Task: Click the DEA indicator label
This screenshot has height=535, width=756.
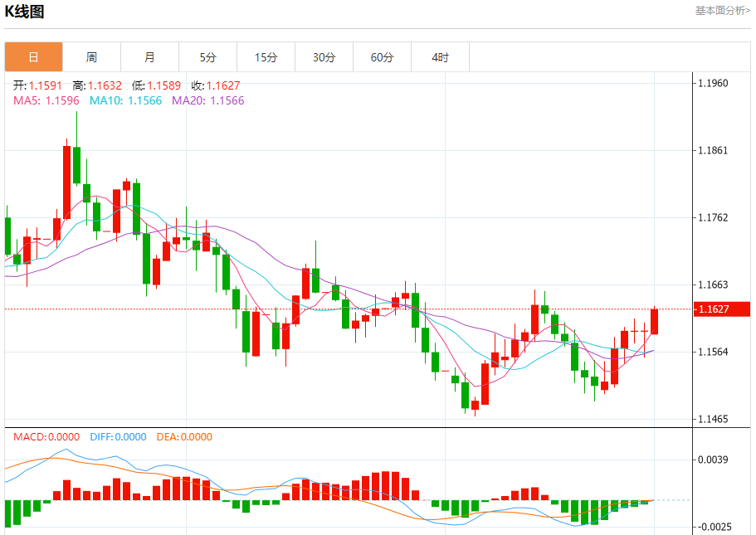Action: [x=184, y=437]
